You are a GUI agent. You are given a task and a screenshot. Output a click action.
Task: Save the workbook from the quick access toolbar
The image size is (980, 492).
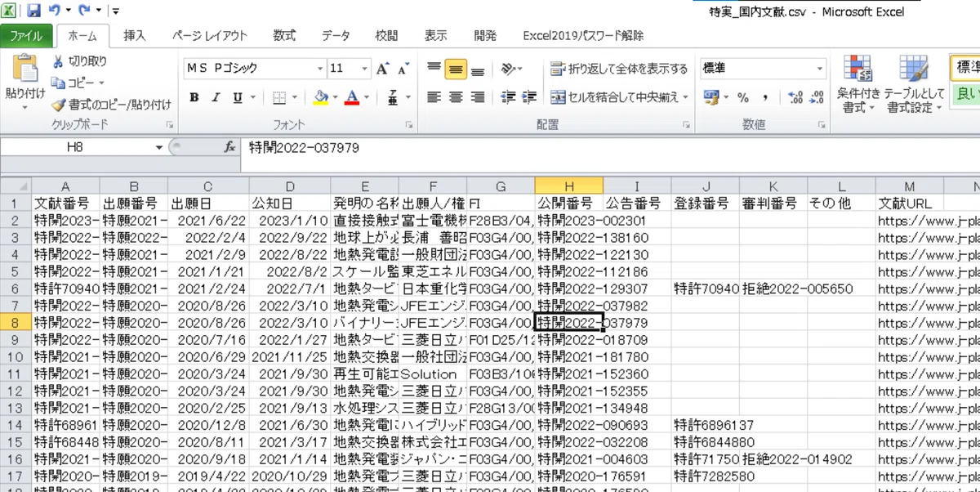pos(33,11)
